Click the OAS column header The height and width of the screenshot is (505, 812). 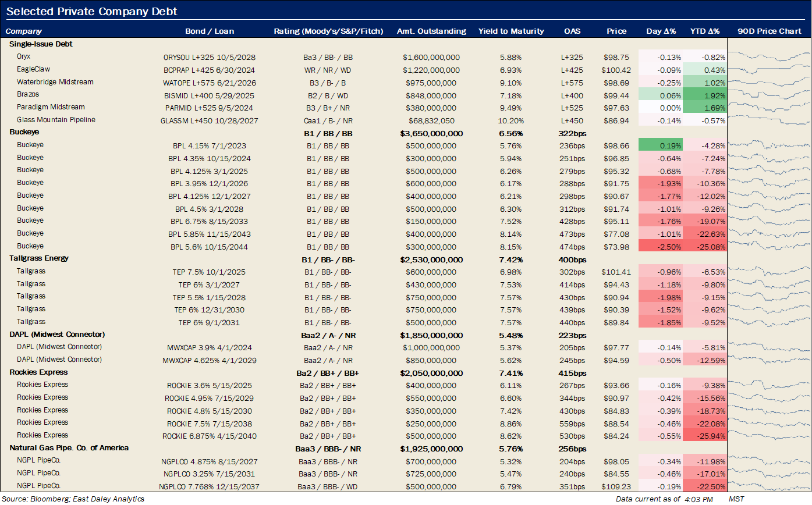(x=572, y=31)
